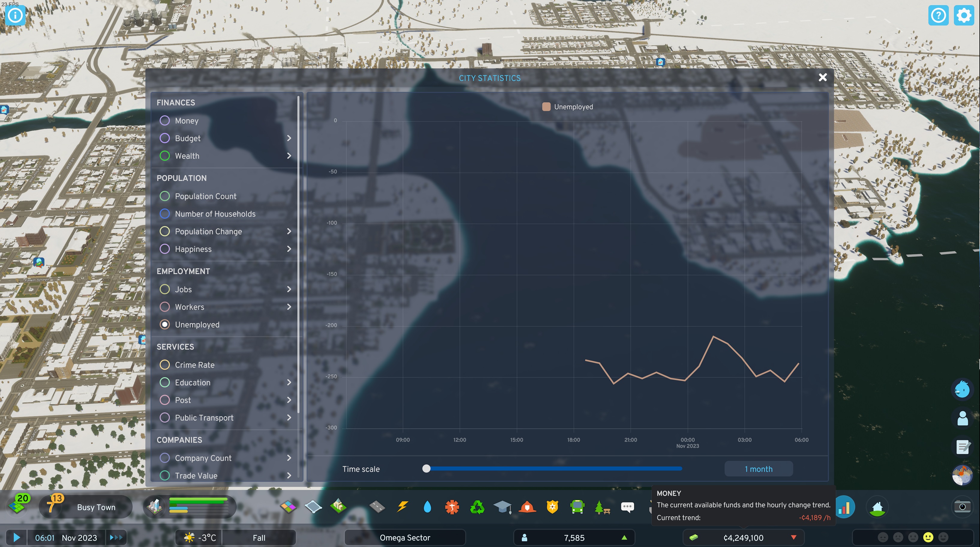
Task: Open the Roads tool menu
Action: 377,507
